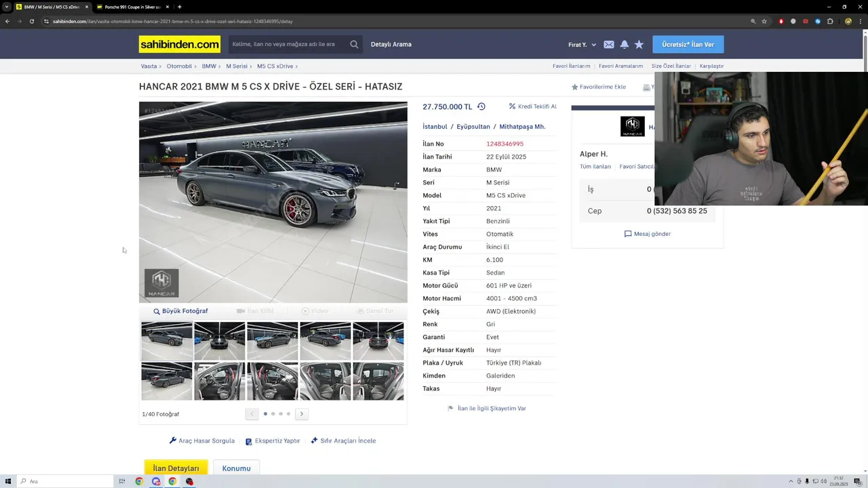Open the first Chrome icon in taskbar

tap(139, 481)
